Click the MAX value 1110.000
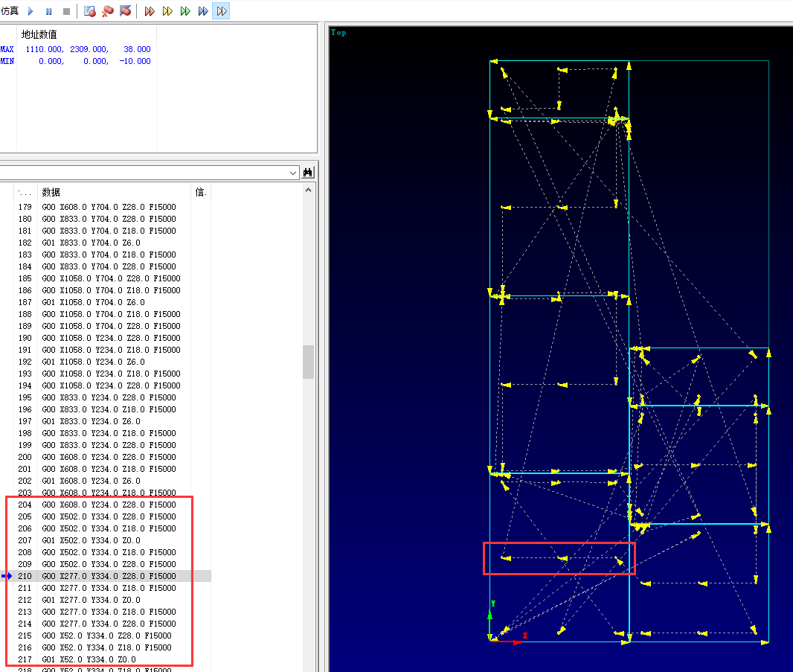This screenshot has width=793, height=672. click(45, 49)
